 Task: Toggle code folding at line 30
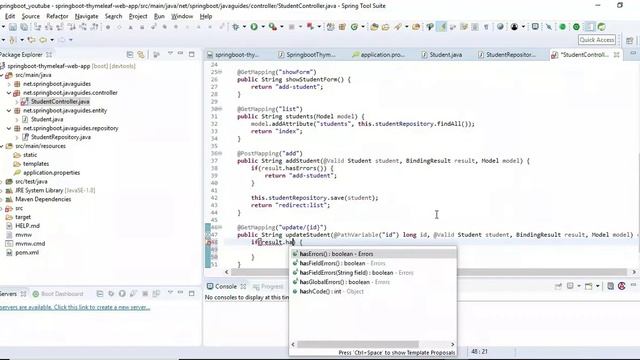(x=220, y=109)
